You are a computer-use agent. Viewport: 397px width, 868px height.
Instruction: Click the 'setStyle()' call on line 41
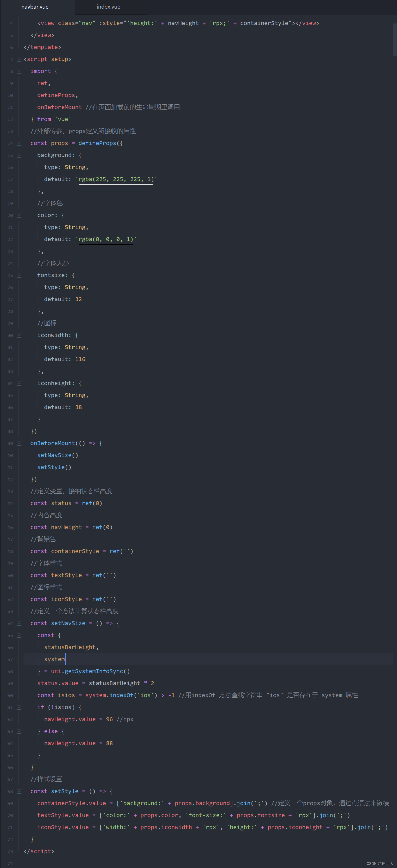tap(54, 467)
